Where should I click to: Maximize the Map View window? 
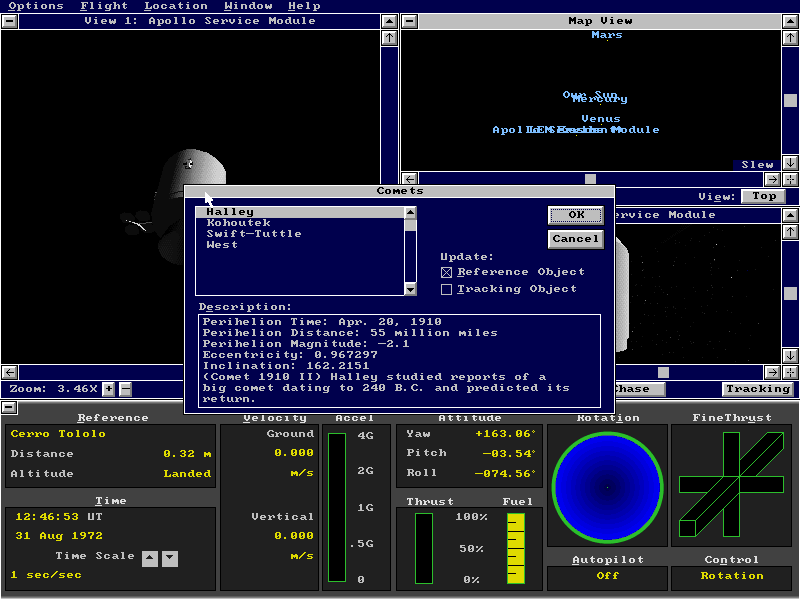790,21
